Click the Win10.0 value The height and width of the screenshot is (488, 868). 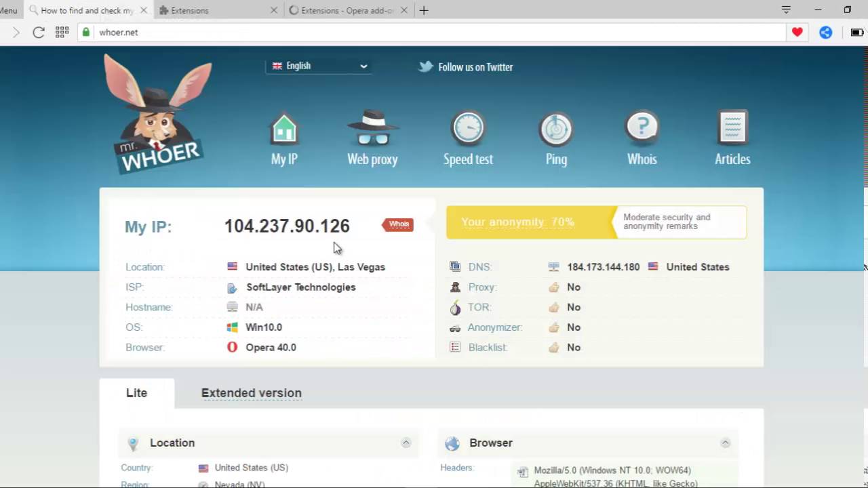pos(264,327)
